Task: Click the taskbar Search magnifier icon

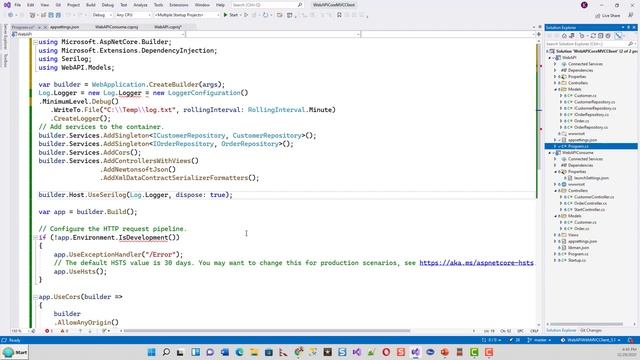Action: tap(166, 352)
